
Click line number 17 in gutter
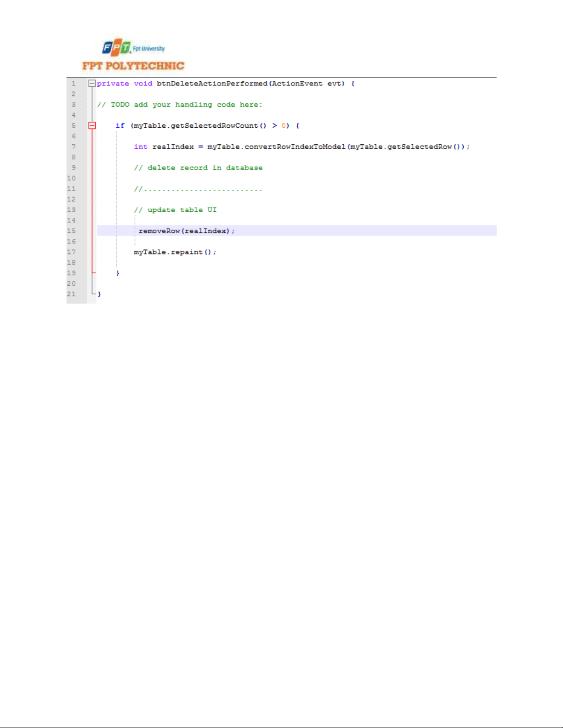pos(71,252)
